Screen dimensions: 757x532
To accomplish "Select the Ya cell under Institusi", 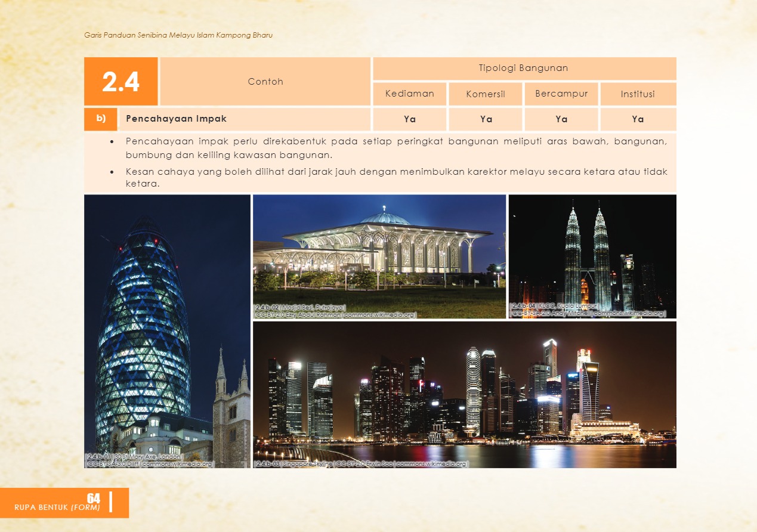I will [x=638, y=119].
